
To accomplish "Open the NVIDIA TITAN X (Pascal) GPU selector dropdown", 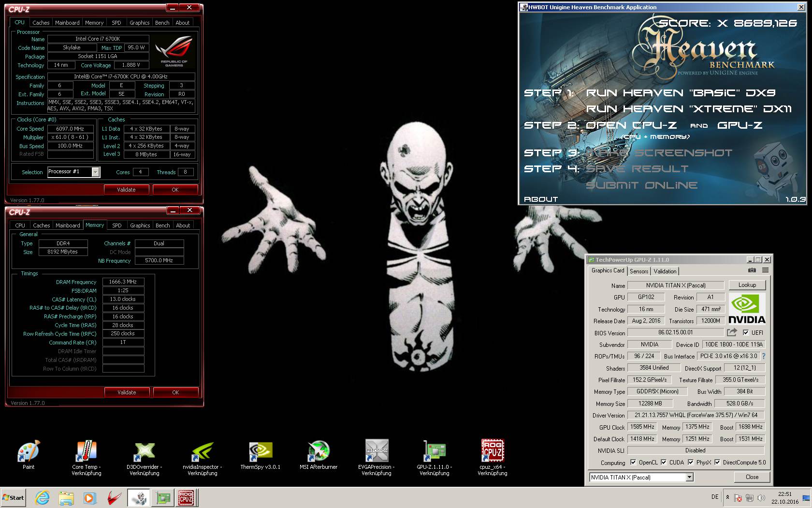I will (690, 478).
